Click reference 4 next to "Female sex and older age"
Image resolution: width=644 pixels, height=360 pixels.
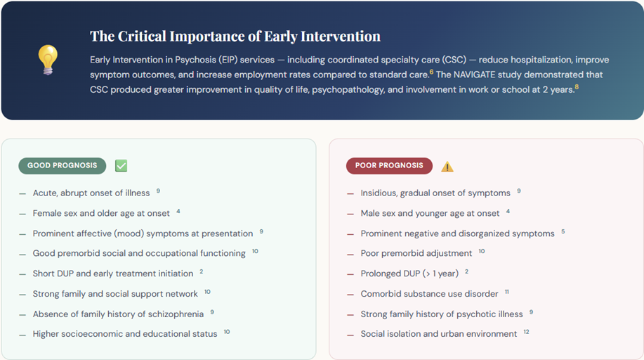(x=178, y=211)
